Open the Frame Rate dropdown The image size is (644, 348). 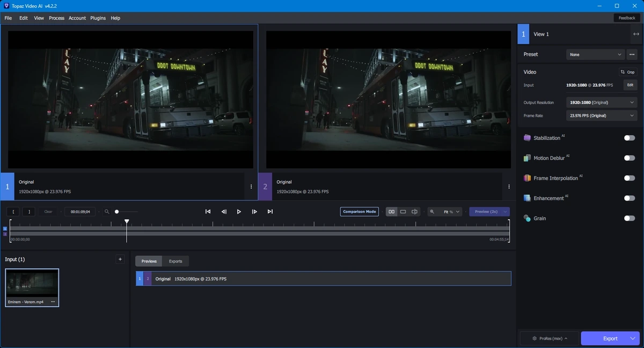coord(602,116)
